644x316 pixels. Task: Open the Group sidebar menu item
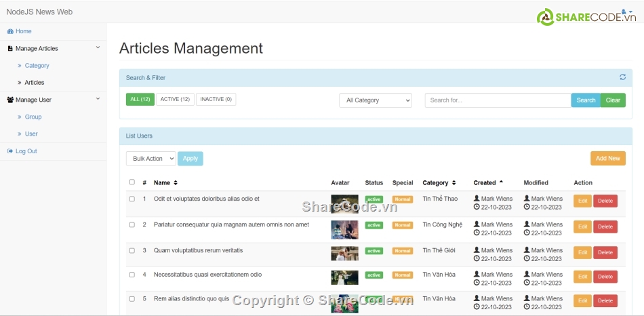[33, 117]
